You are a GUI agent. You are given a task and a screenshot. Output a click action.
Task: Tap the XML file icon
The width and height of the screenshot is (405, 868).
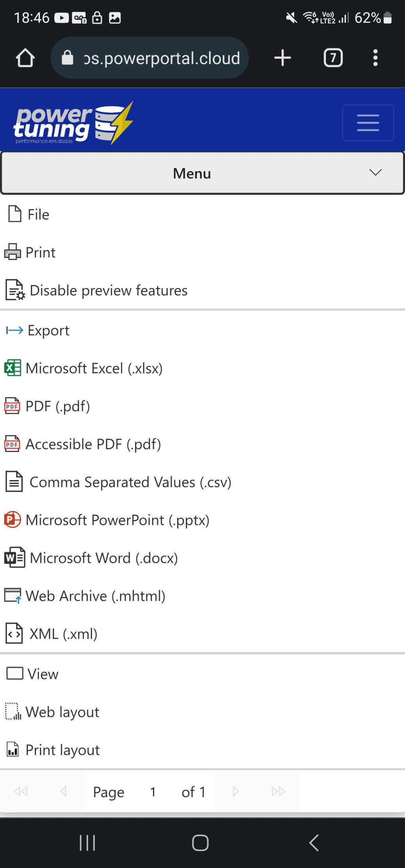point(14,634)
